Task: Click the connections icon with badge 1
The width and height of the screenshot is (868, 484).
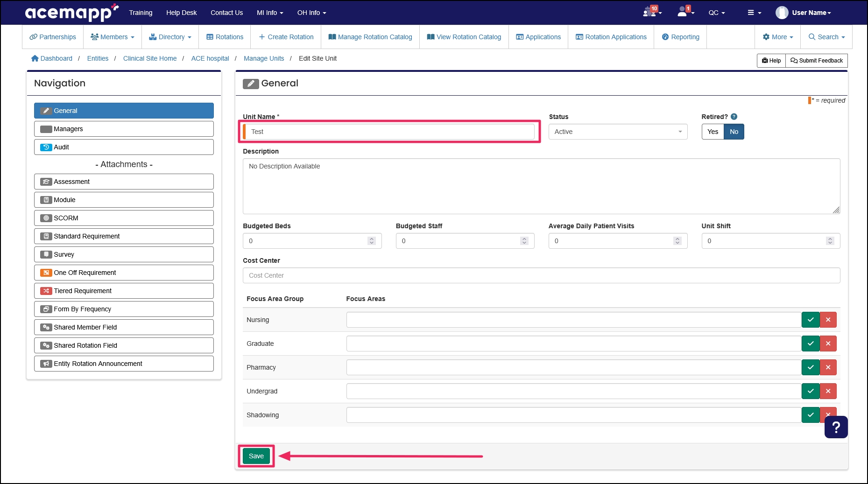Action: [x=683, y=13]
